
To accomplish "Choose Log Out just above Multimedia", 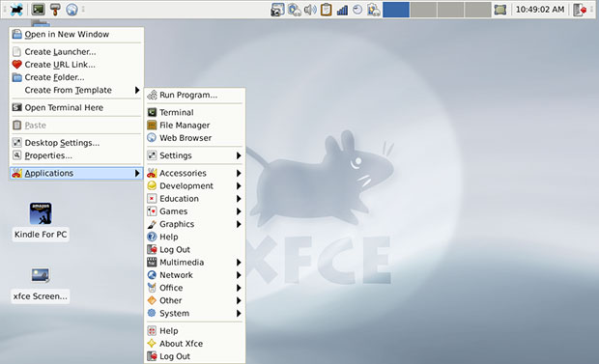I will tap(195, 249).
